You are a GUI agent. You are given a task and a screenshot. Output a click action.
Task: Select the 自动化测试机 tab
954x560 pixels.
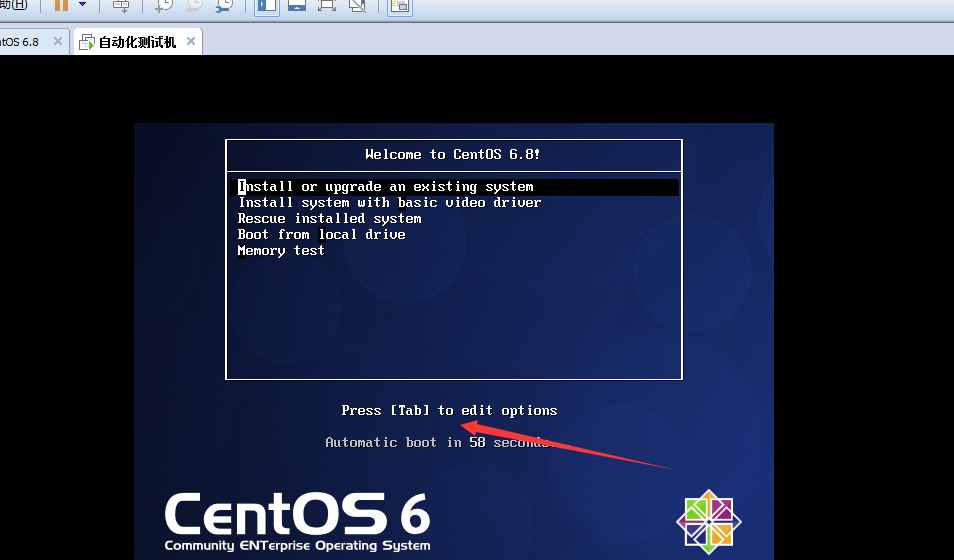click(x=137, y=42)
